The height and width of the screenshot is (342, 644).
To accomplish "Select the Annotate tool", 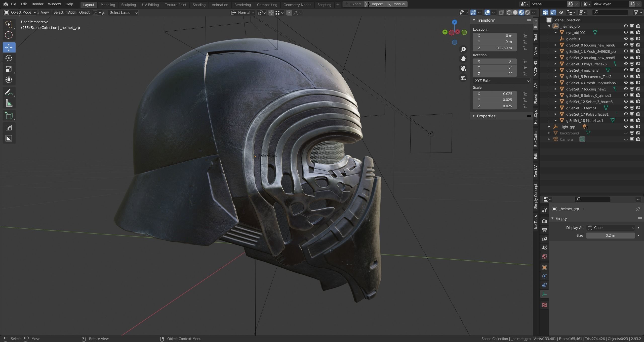I will pyautogui.click(x=9, y=92).
